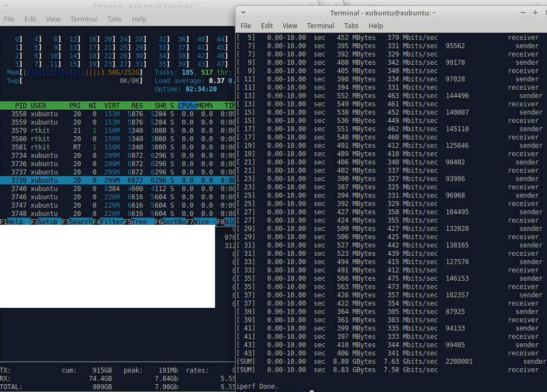Sort htop by the CPU% column header
This screenshot has height=392, width=547.
point(187,106)
